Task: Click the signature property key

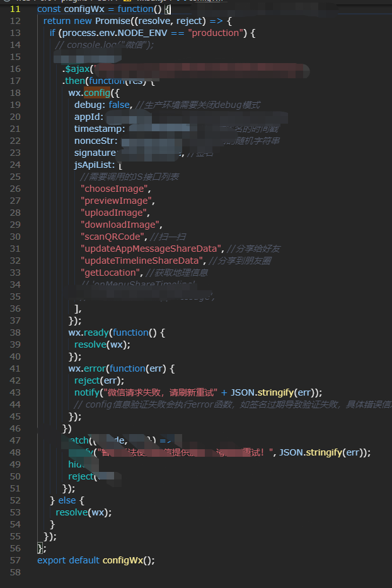Action: [95, 153]
